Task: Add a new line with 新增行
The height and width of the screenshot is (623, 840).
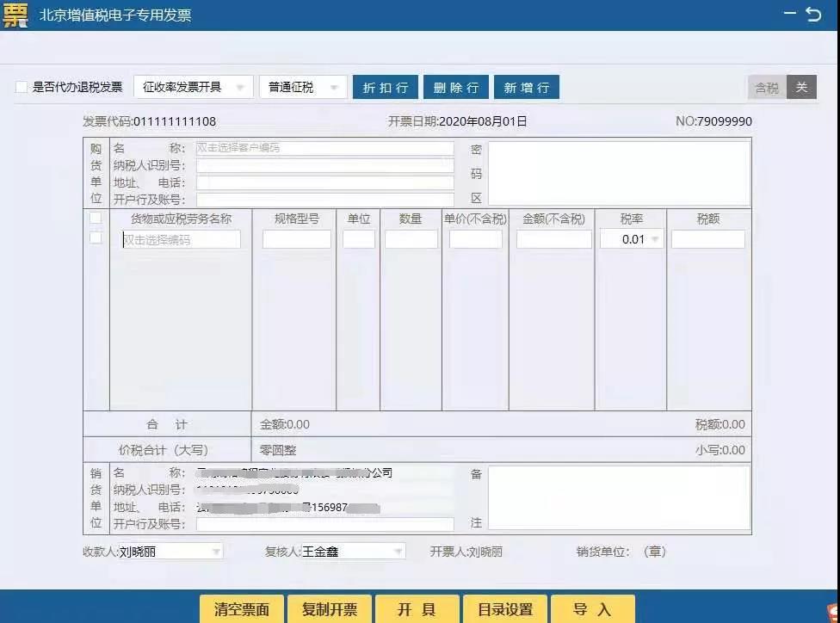Action: point(526,87)
